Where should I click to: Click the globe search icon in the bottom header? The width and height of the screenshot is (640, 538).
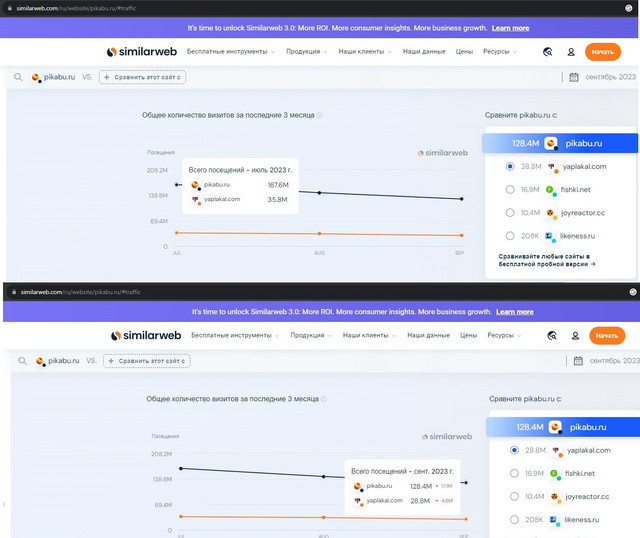pos(552,336)
